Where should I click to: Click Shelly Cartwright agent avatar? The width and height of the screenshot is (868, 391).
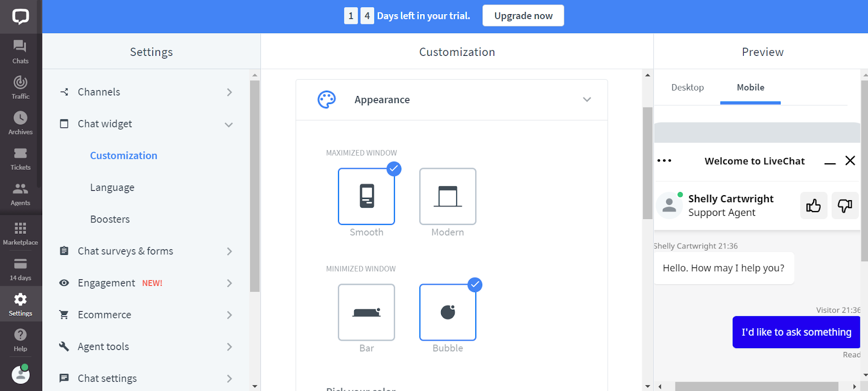pos(669,206)
